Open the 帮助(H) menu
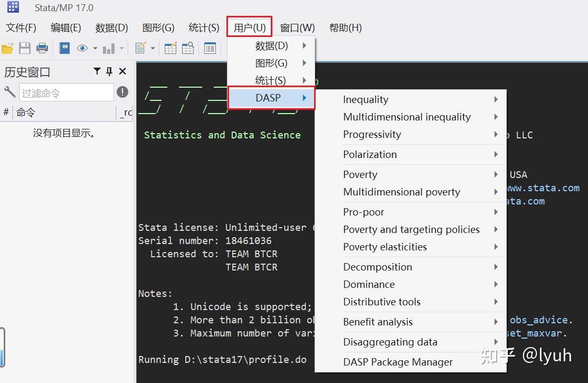 [x=345, y=27]
